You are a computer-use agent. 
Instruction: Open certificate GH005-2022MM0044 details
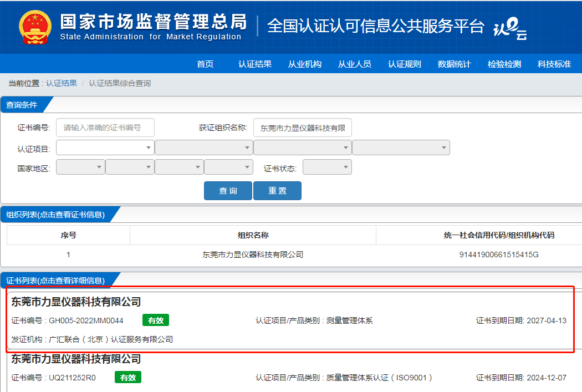pyautogui.click(x=86, y=320)
